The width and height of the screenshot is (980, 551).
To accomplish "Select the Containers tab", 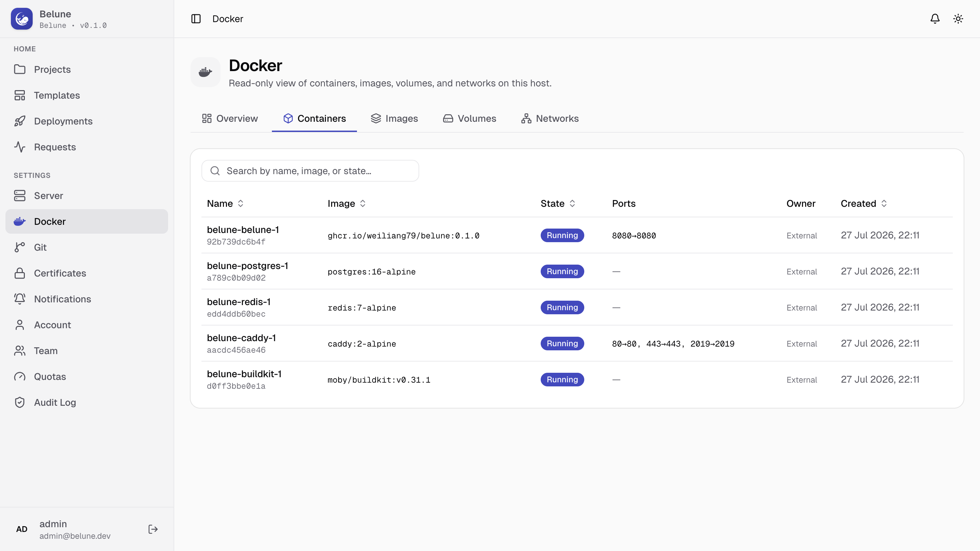I will point(314,119).
